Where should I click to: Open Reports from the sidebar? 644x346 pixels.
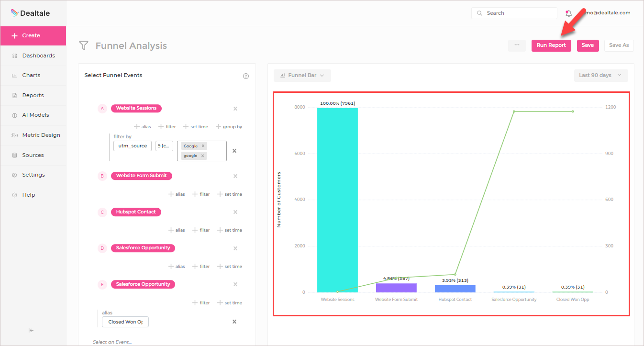point(33,95)
